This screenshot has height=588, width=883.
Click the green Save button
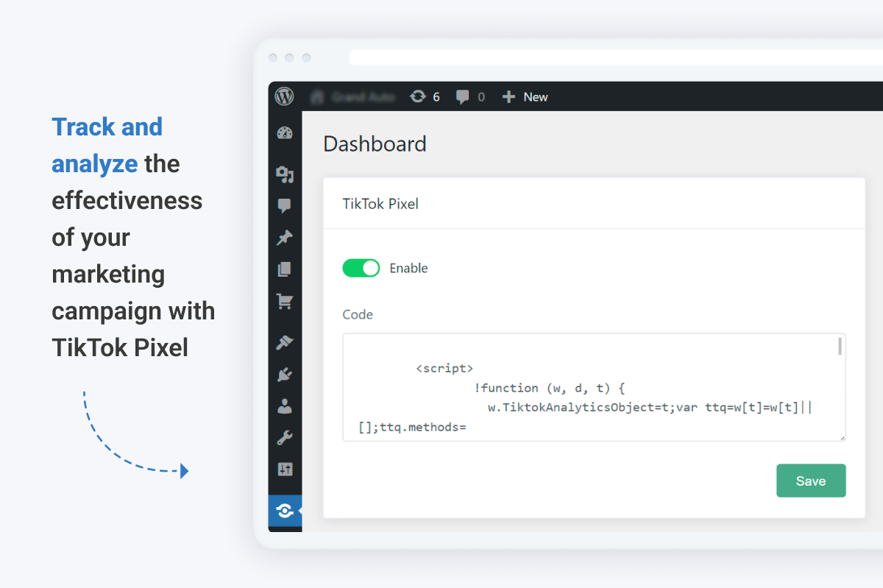(x=811, y=481)
